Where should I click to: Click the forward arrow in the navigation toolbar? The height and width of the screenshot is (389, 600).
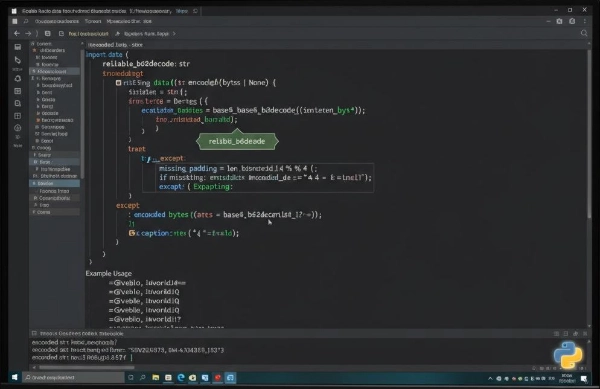click(x=28, y=34)
